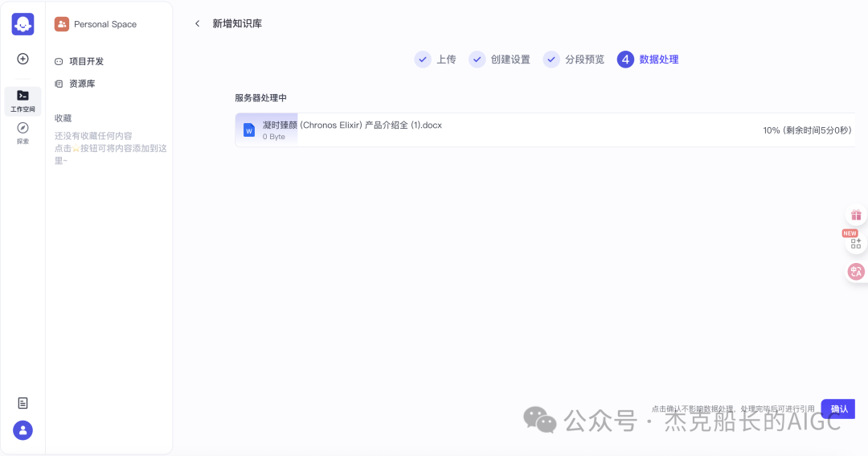868x456 pixels.
Task: Click the user avatar icon
Action: pyautogui.click(x=23, y=430)
